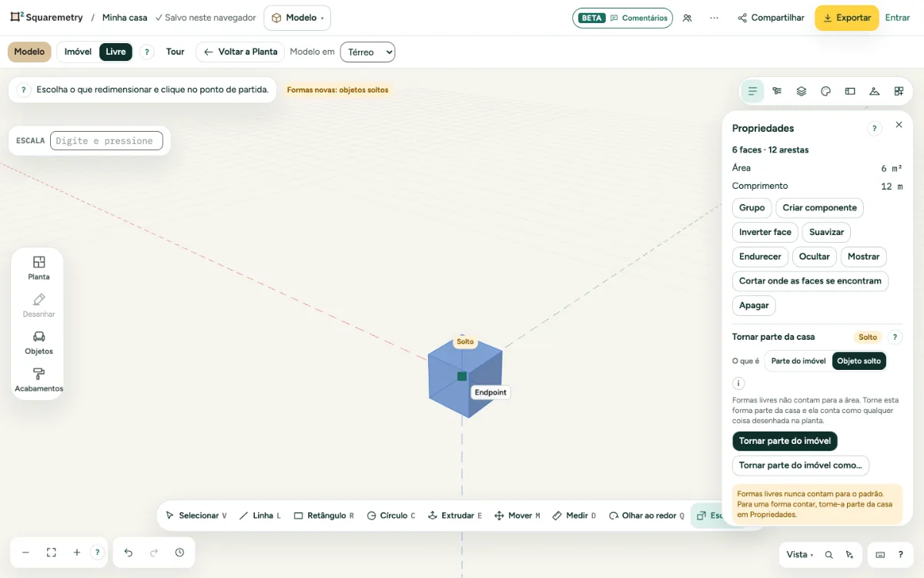
Task: Set shape type to Objeto solto
Action: coord(859,361)
